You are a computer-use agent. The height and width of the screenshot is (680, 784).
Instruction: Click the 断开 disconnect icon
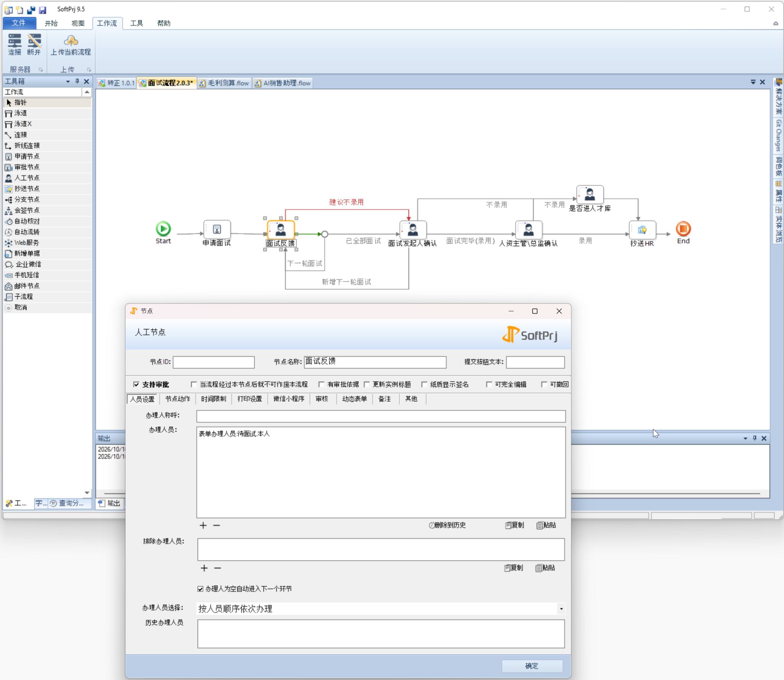[34, 44]
